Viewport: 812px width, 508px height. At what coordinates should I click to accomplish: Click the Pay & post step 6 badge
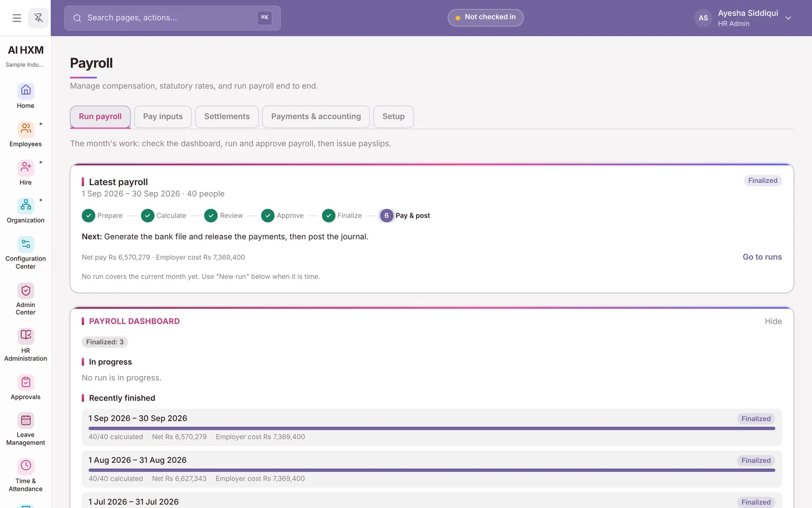(x=387, y=216)
